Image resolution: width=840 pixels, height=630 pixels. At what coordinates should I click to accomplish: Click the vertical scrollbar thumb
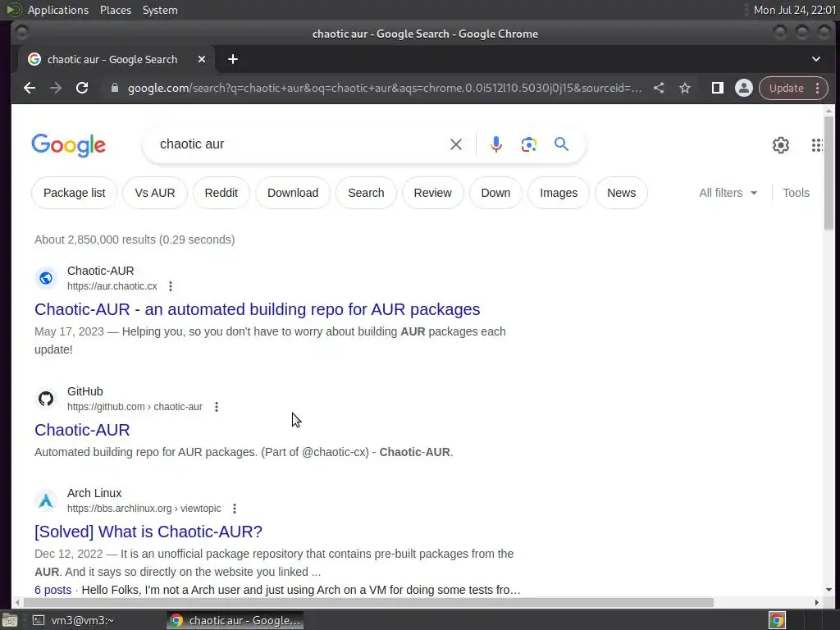tap(829, 172)
